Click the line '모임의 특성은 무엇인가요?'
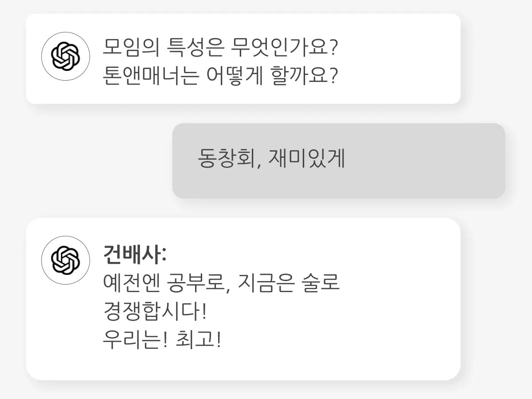The width and height of the screenshot is (532, 399). 221,45
